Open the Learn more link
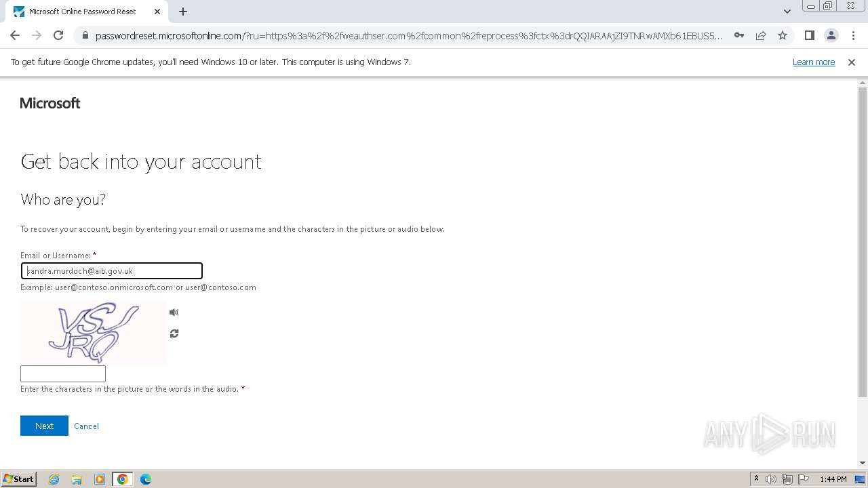This screenshot has height=488, width=868. [814, 62]
